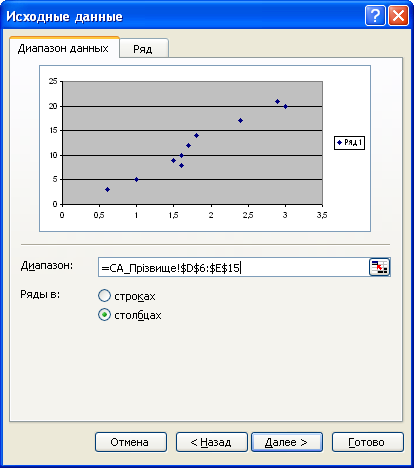This screenshot has width=414, height=468.
Task: Open the Help question mark button
Action: [375, 16]
